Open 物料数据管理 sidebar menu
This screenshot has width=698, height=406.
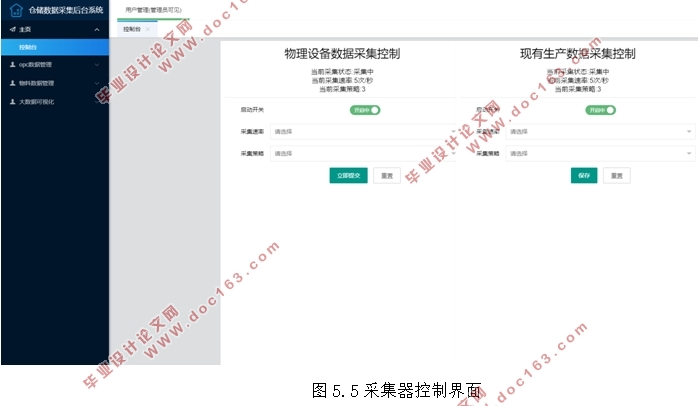[55, 83]
